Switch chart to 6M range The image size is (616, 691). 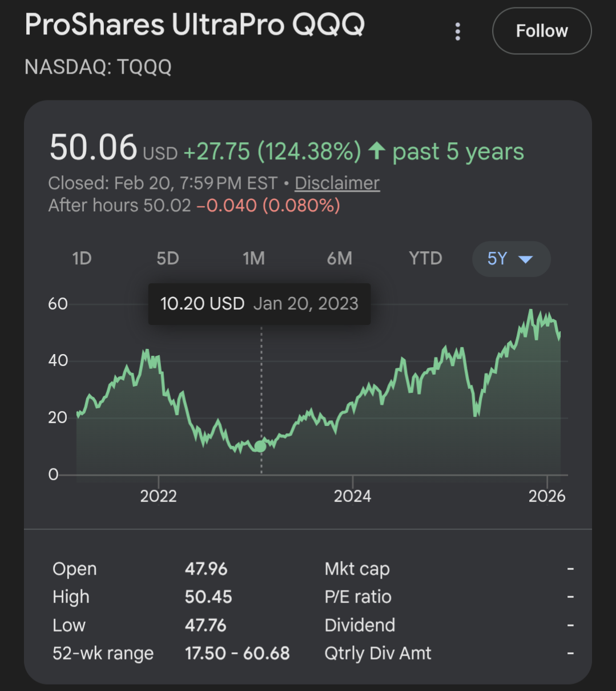(339, 259)
